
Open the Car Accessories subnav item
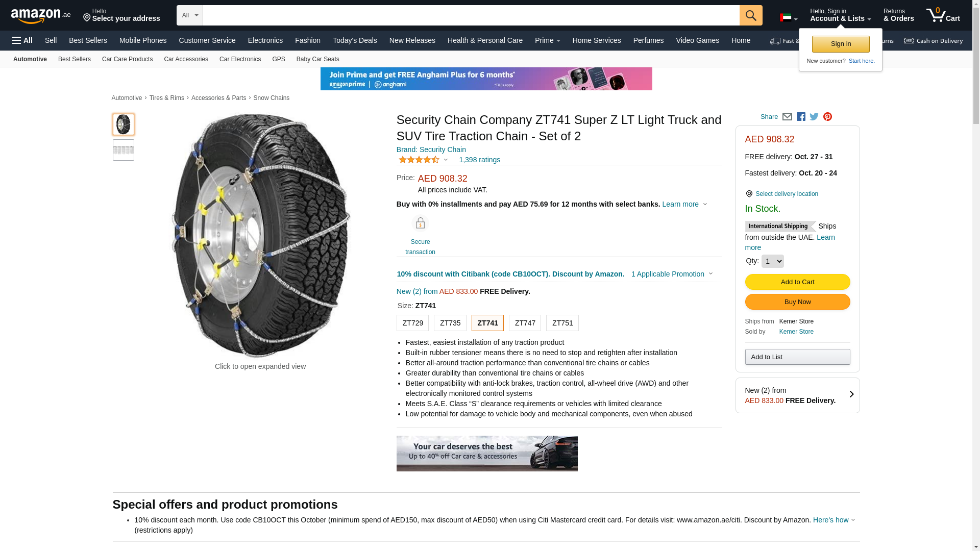tap(186, 59)
